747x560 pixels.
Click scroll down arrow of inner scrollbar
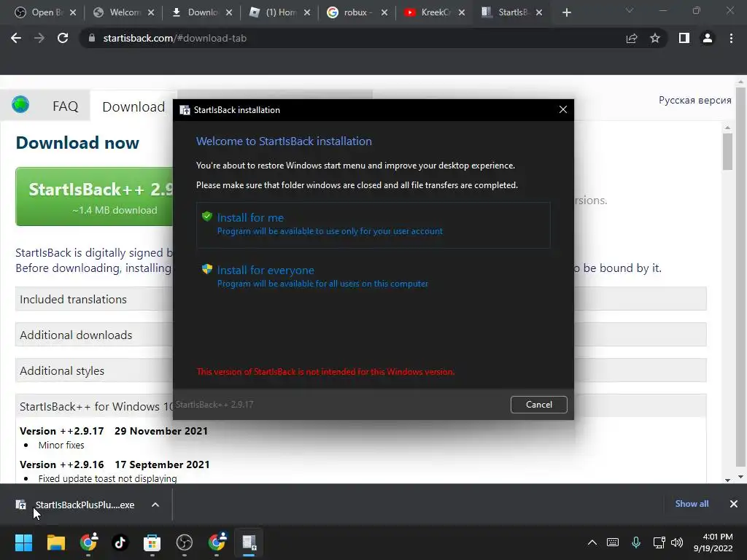tap(727, 480)
